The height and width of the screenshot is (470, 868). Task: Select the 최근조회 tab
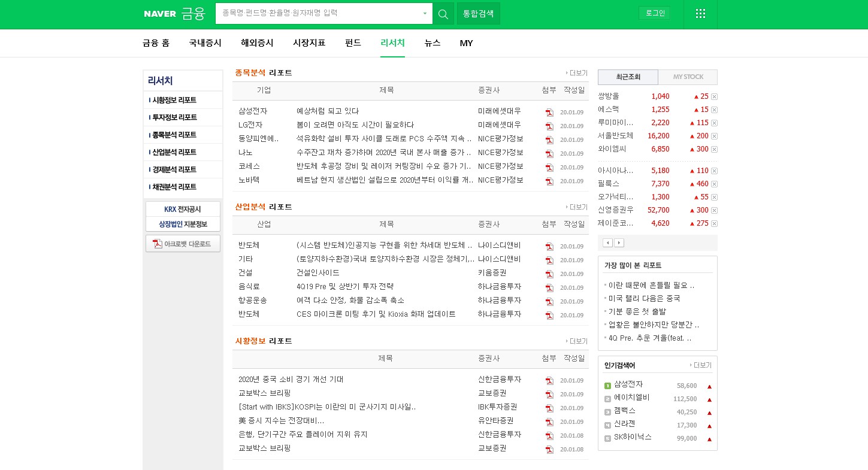click(x=628, y=77)
